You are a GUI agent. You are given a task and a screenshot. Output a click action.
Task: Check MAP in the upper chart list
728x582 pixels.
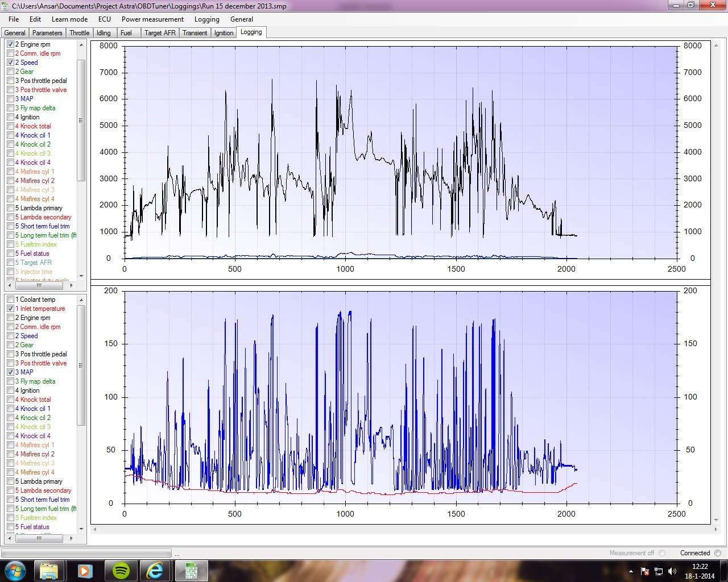click(10, 99)
